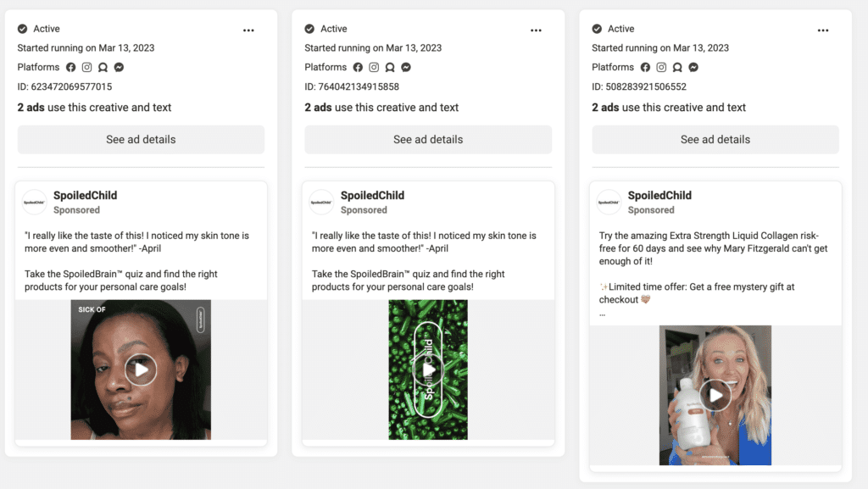Click the Facebook platform icon on first ad
Viewport: 868px width, 489px height.
tap(71, 67)
